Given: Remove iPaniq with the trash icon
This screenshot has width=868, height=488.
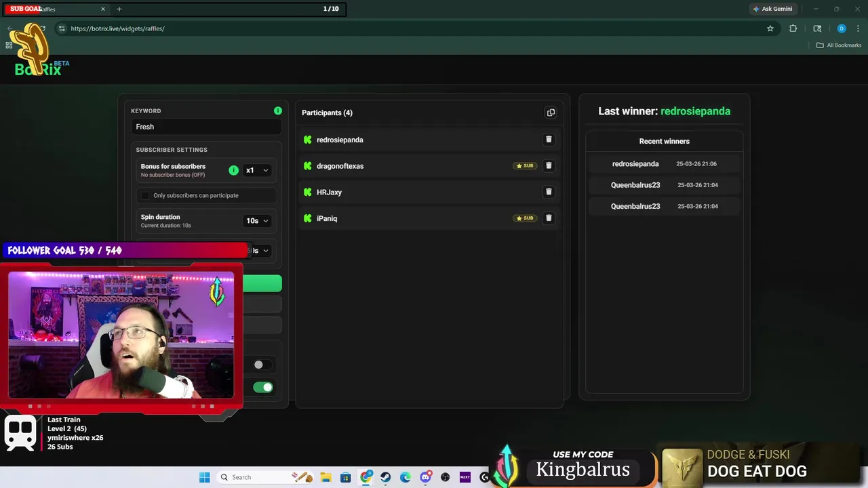Looking at the screenshot, I should (x=549, y=218).
